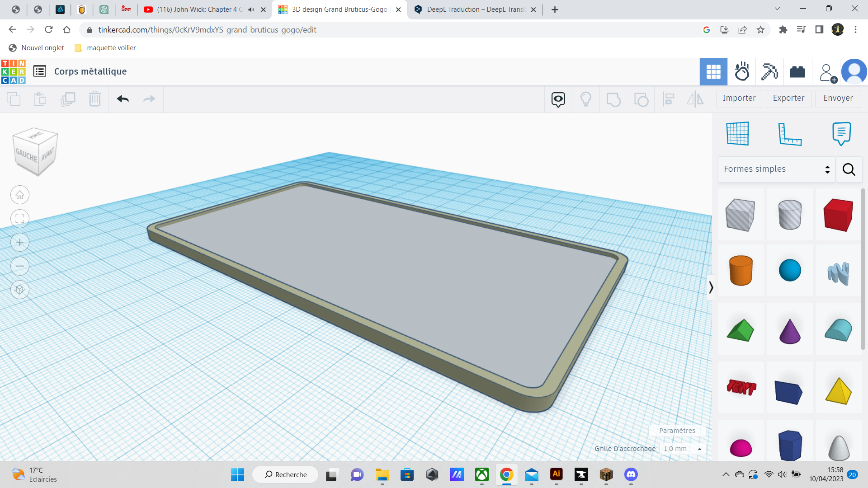
Task: Toggle orthographic perspective view
Action: [20, 290]
